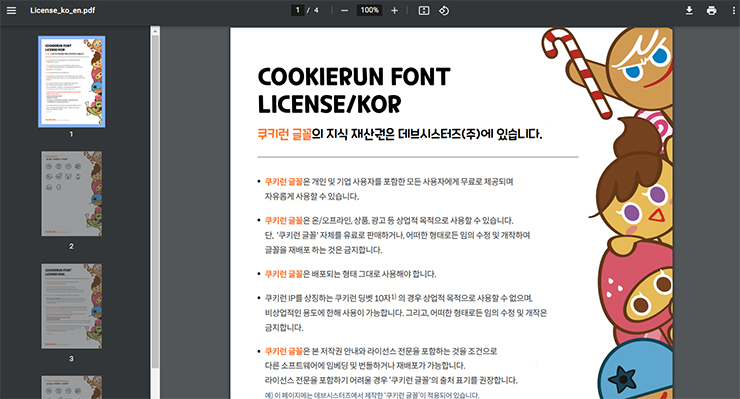Screen dimensions: 740x399
Task: Jump to page 3 thumbnail
Action: 72,306
